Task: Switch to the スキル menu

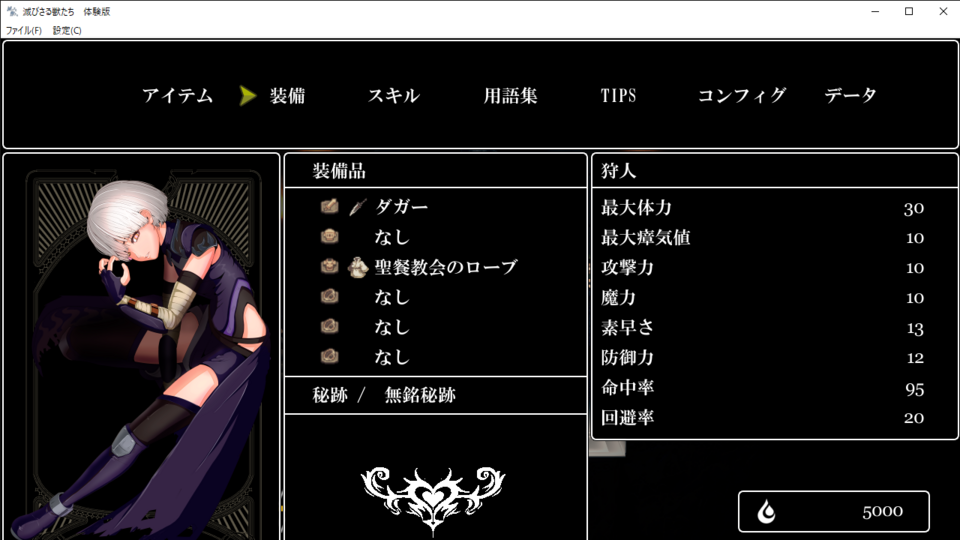Action: 394,96
